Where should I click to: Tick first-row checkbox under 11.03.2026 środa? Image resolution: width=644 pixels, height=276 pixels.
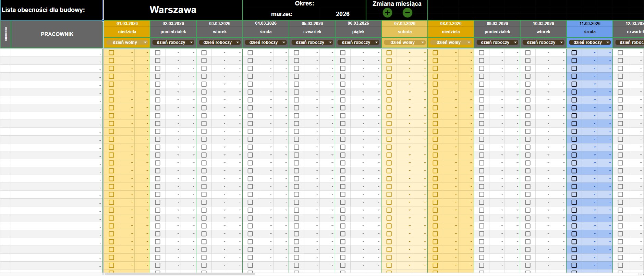(574, 53)
